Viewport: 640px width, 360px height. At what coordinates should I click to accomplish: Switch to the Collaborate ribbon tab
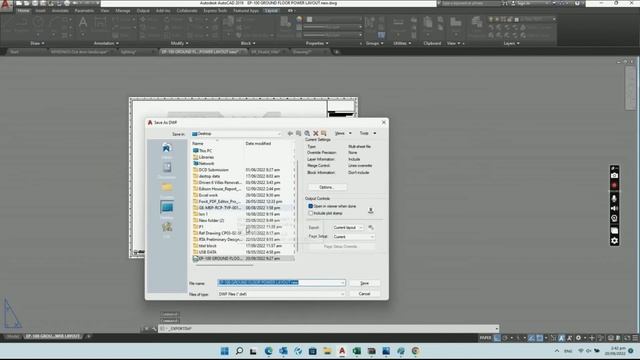pos(187,11)
